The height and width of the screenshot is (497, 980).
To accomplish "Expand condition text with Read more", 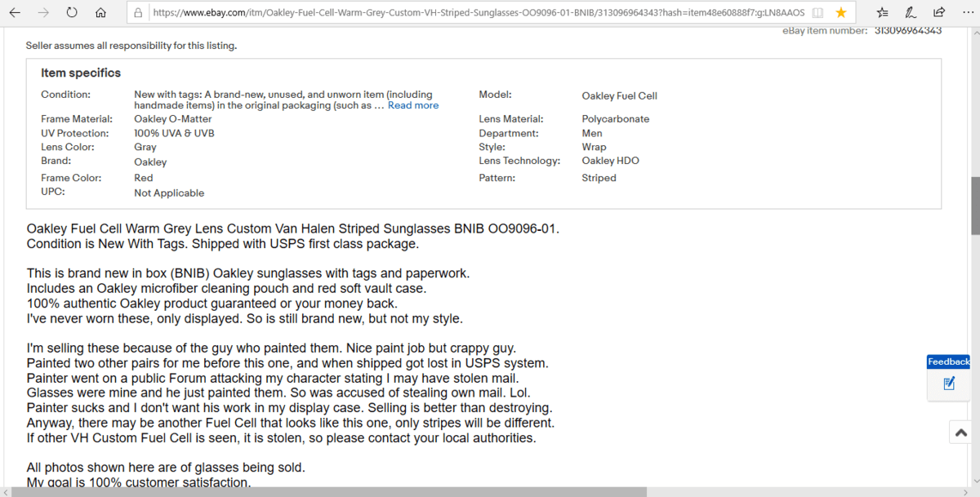I will [412, 105].
